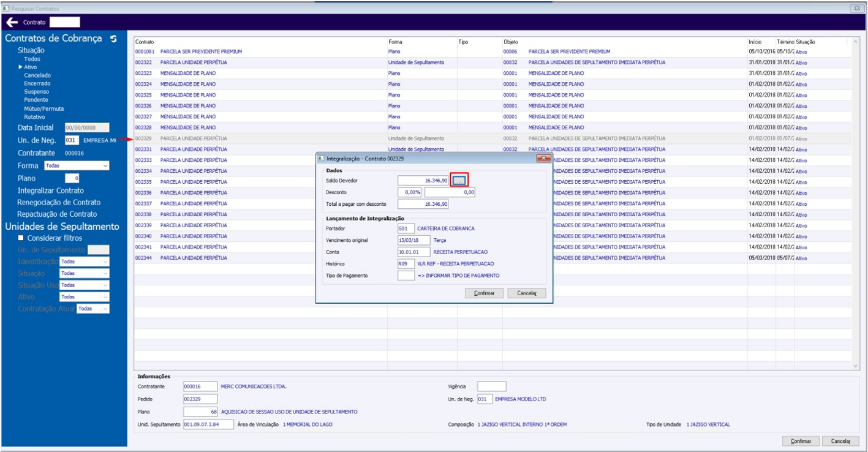Select the Ativo situation filter

[x=31, y=67]
